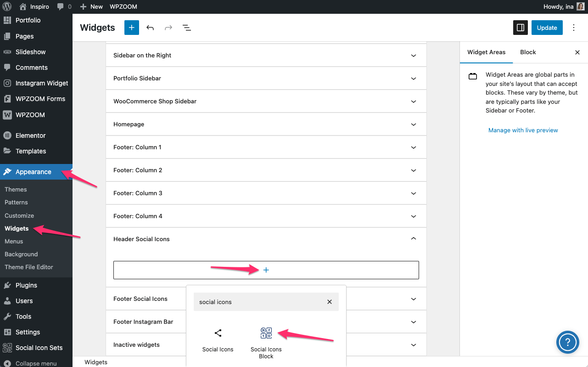Open the Themes submenu link
The image size is (588, 367).
pos(16,189)
